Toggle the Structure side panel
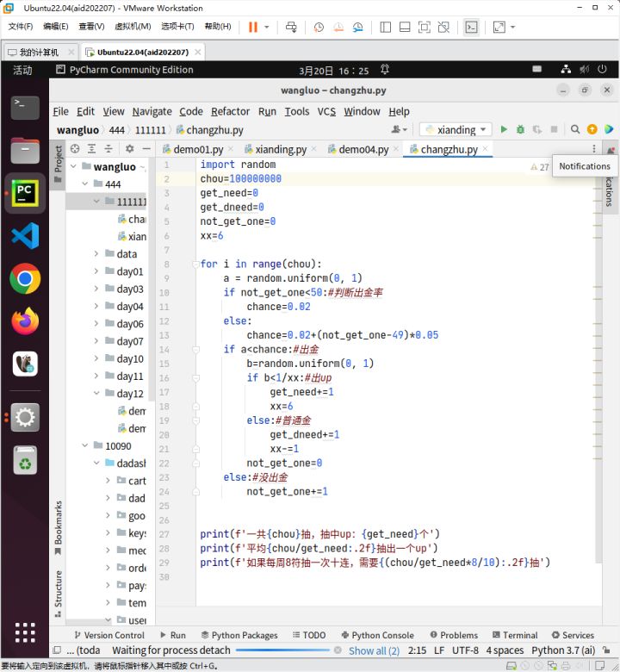This screenshot has width=620, height=672. point(59,589)
